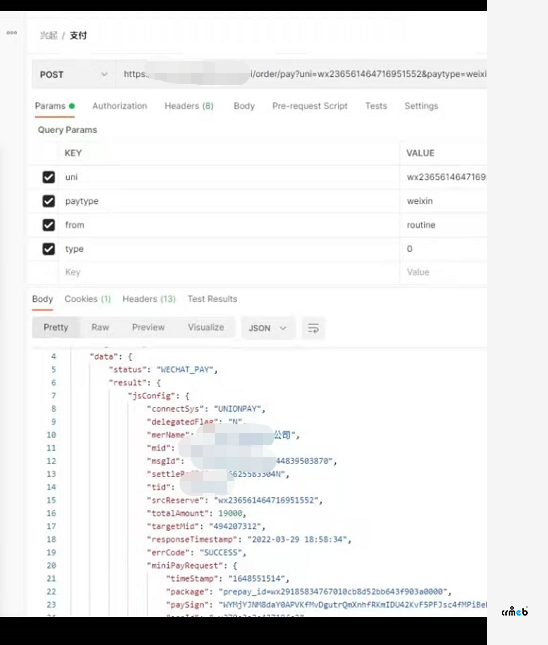This screenshot has height=645, width=548.
Task: Open the Headers (8) request tab
Action: pos(189,106)
